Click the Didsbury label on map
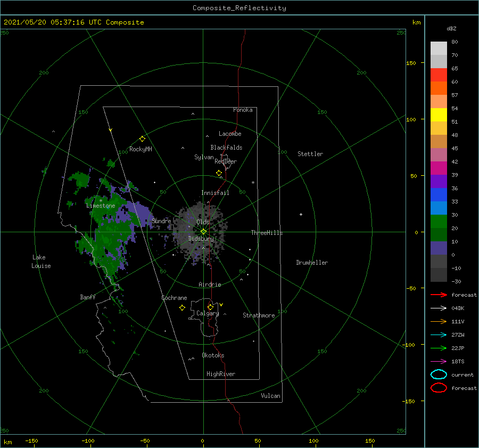The width and height of the screenshot is (479, 448). tap(201, 239)
